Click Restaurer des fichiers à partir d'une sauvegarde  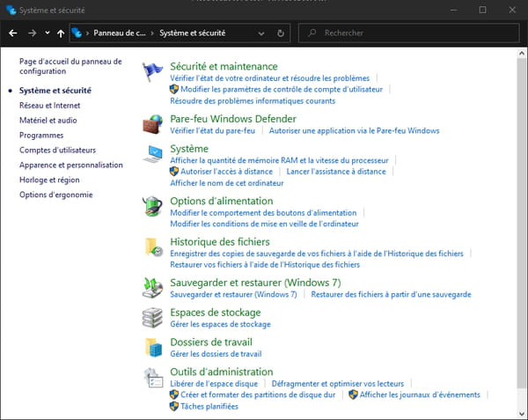[391, 294]
